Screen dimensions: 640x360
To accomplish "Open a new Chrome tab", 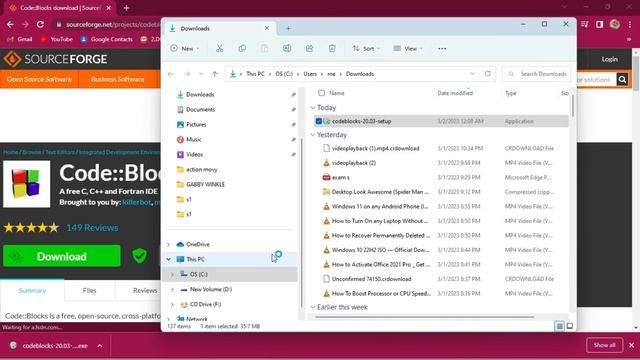I will [127, 8].
